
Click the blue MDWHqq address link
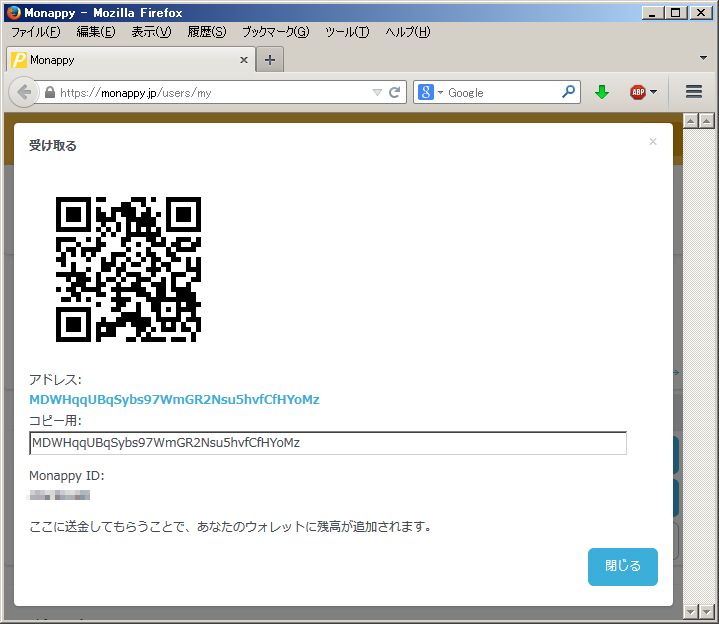click(174, 399)
